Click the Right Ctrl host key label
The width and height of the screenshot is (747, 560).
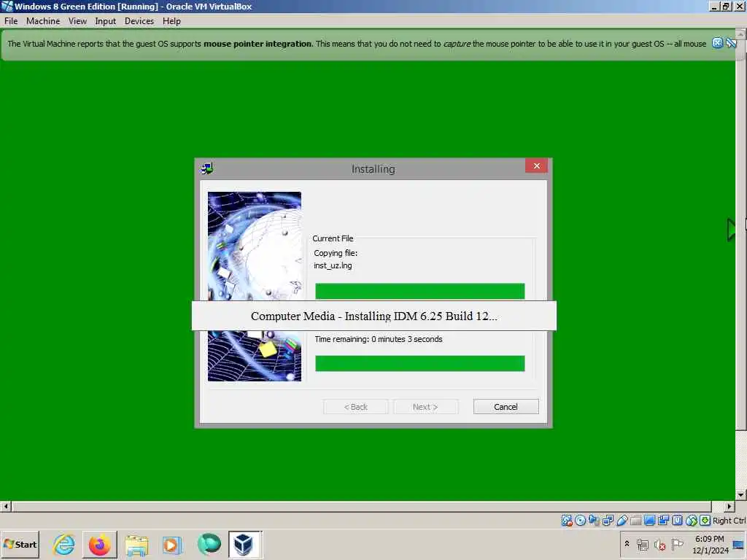tap(729, 521)
